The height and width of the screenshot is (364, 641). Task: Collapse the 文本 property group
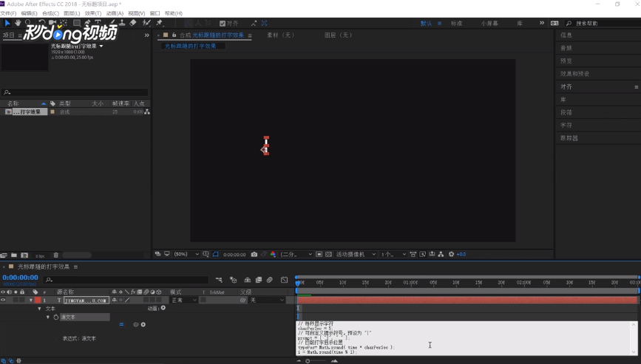coord(39,309)
